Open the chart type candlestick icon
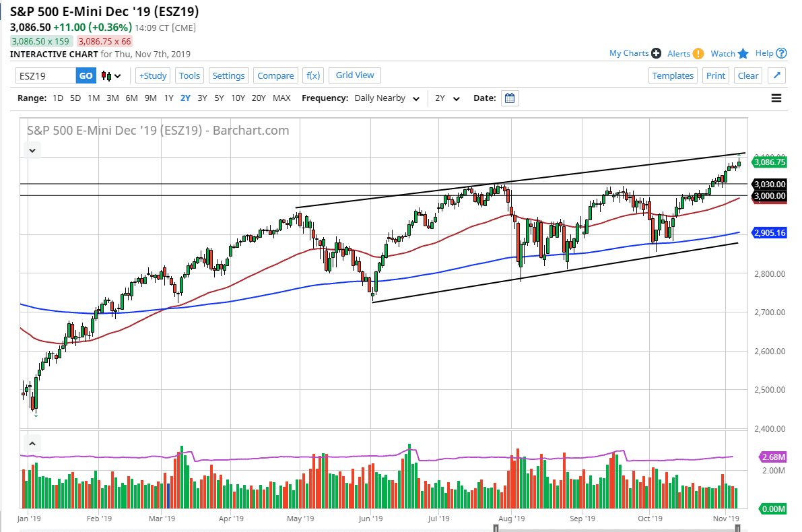This screenshot has width=802, height=532. [x=107, y=75]
